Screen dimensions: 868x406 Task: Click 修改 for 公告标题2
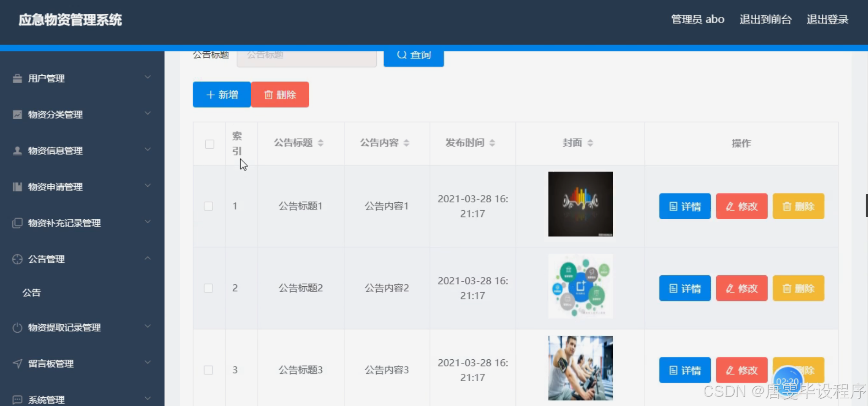[742, 288]
